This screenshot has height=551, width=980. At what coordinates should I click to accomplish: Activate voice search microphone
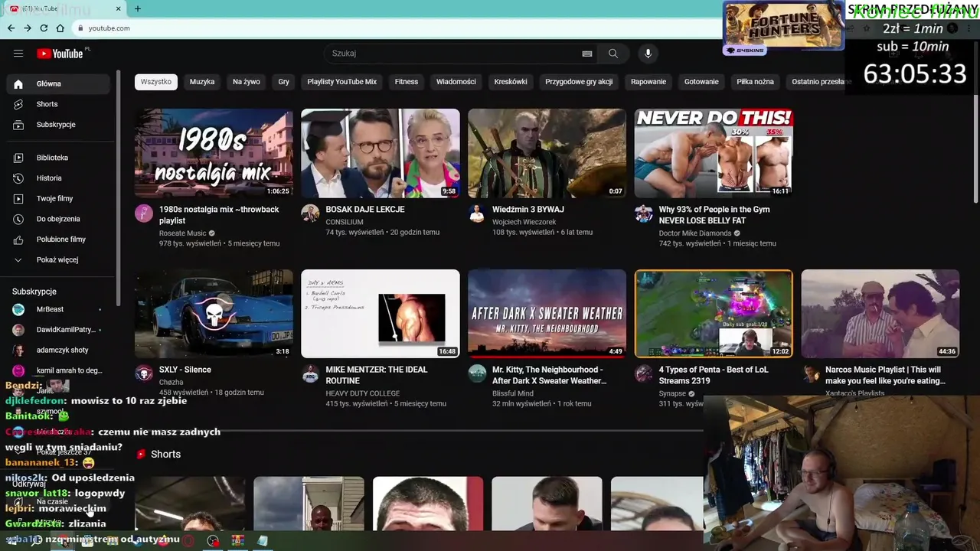(648, 54)
